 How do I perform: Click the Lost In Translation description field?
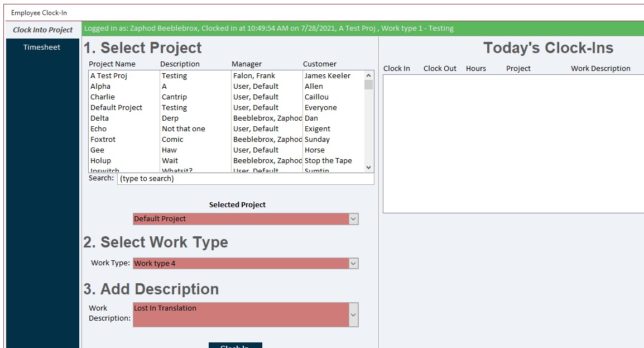tap(240, 314)
